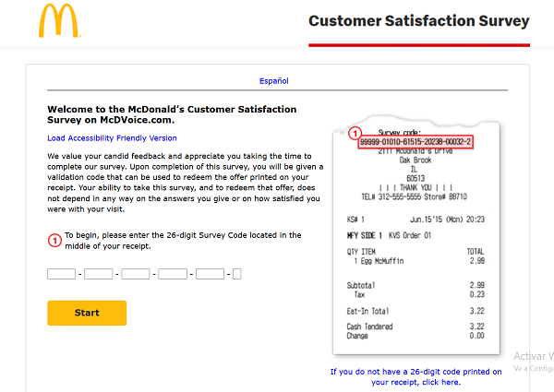Click the Eat-In Total receipt line
Viewport: 554px width, 392px height.
(x=415, y=311)
